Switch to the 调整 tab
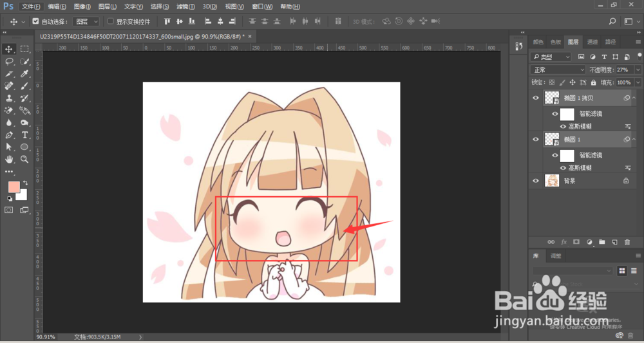This screenshot has width=644, height=343. (556, 255)
